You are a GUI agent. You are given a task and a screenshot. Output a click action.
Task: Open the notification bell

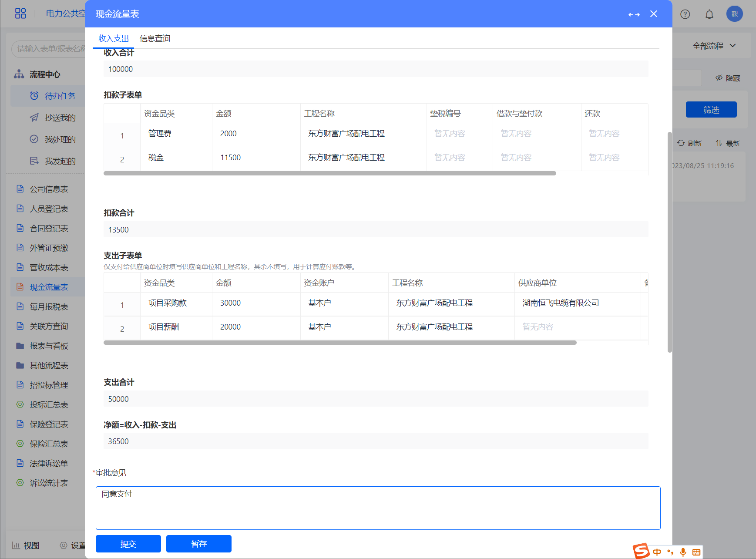coord(709,14)
